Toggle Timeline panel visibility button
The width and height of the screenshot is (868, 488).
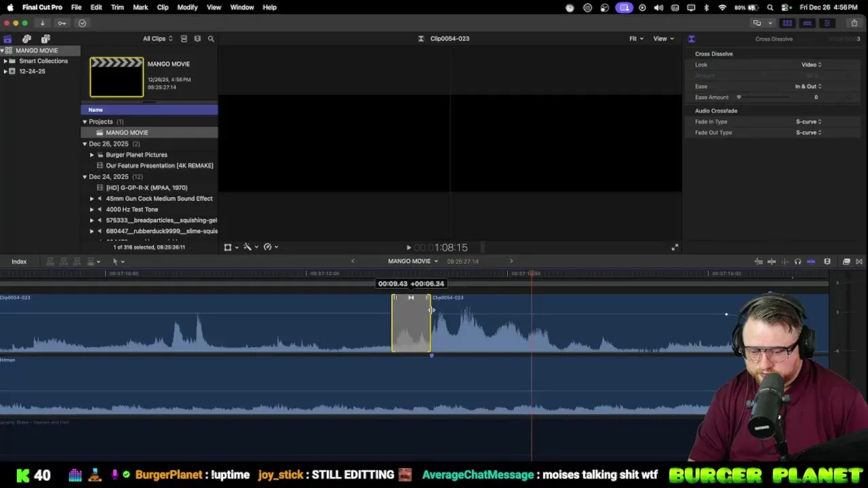point(807,23)
